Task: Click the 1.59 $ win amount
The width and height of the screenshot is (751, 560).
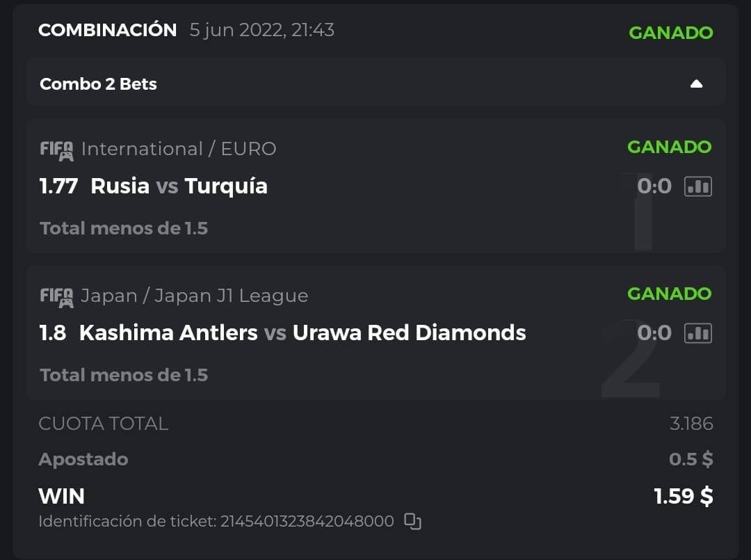Action: [x=683, y=496]
